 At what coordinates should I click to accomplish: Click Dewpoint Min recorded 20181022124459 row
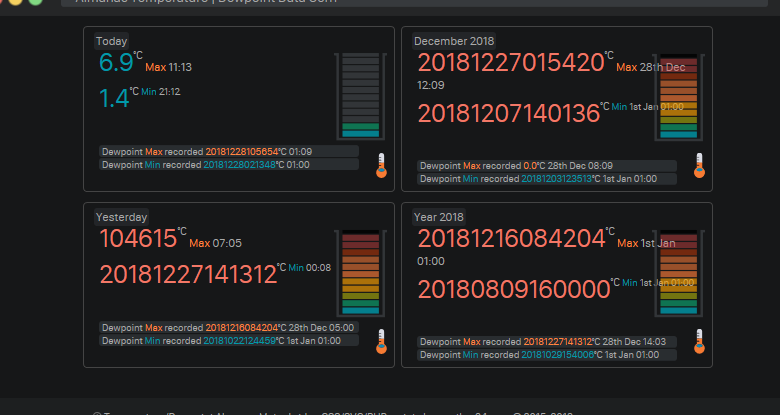point(229,341)
